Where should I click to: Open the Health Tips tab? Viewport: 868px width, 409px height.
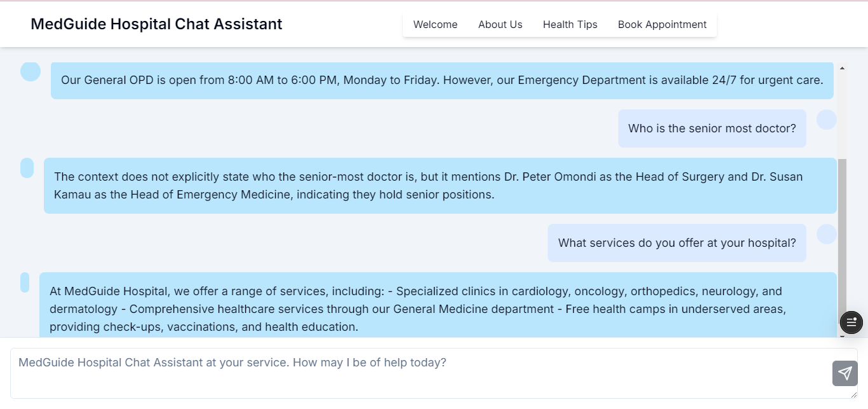(x=570, y=24)
